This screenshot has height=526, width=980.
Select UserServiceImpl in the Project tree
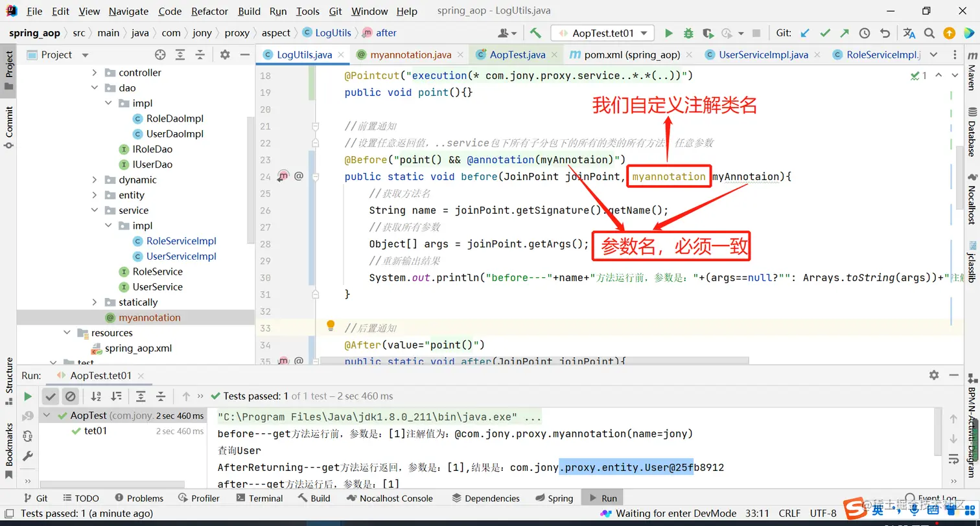pyautogui.click(x=181, y=257)
